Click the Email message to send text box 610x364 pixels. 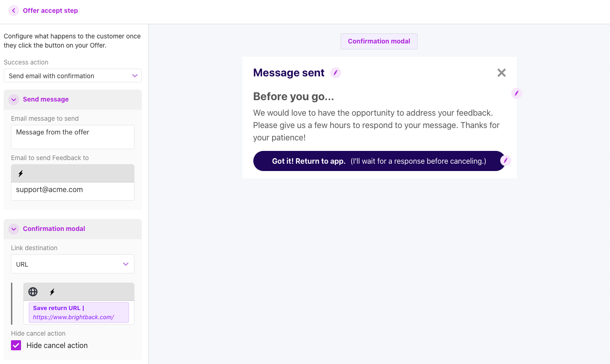(x=73, y=137)
